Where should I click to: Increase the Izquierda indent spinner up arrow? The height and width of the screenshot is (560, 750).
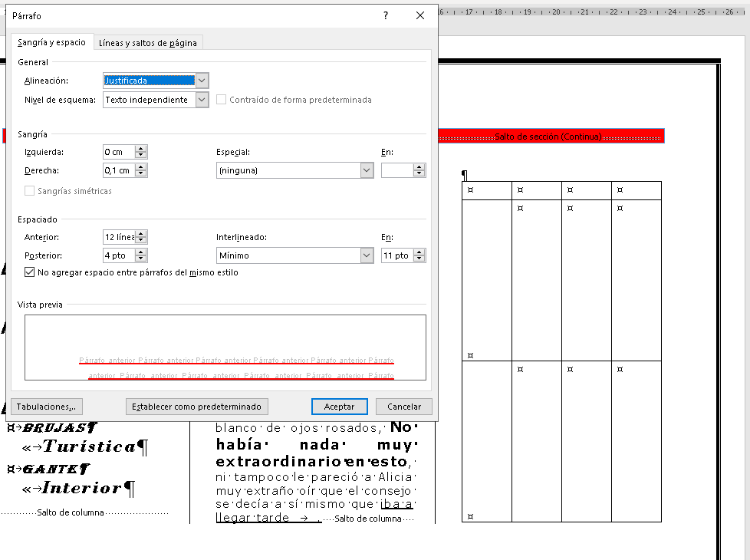[x=140, y=149]
